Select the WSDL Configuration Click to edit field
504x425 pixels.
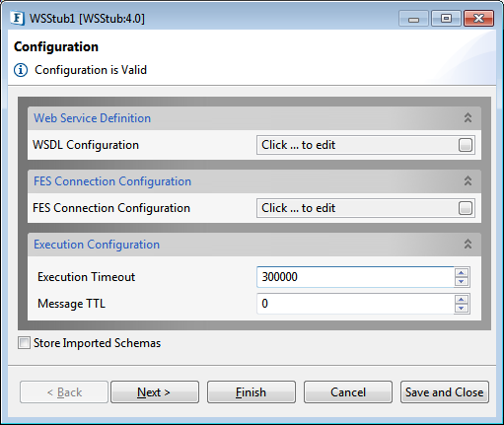pos(357,145)
